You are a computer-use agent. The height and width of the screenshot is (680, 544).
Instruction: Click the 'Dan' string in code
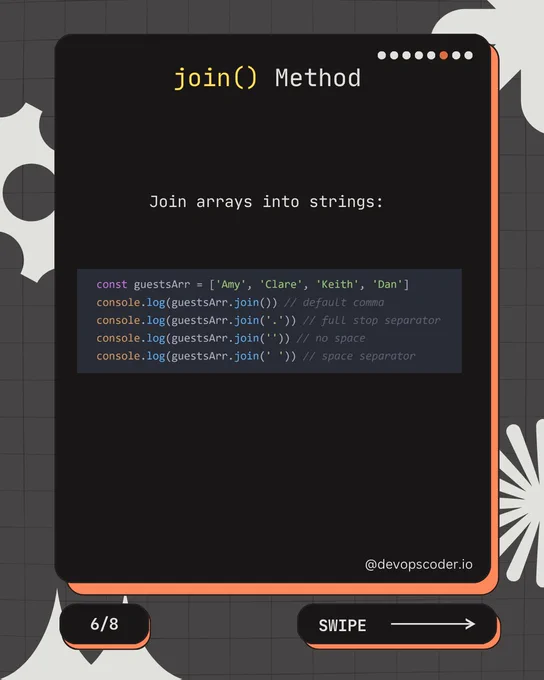click(x=387, y=284)
